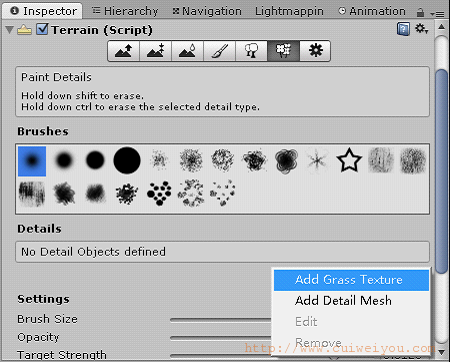Viewport: 450px width, 362px height.
Task: Select the Paint Height tool
Action: pyautogui.click(x=156, y=51)
